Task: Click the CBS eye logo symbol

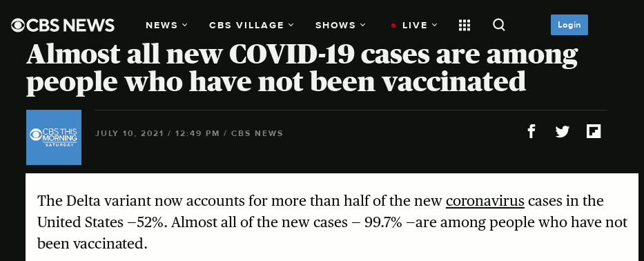Action: [x=18, y=26]
